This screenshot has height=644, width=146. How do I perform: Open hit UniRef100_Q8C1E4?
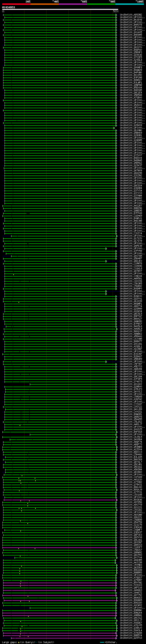(131, 93)
